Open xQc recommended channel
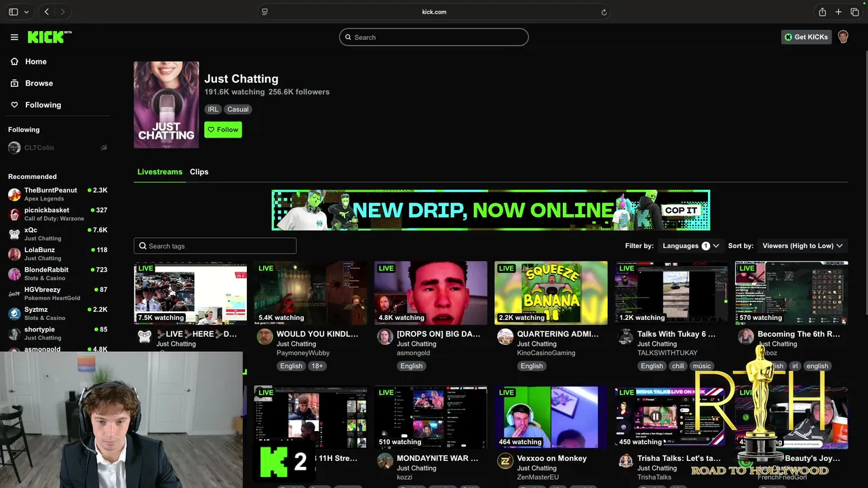The width and height of the screenshot is (868, 488). point(58,234)
